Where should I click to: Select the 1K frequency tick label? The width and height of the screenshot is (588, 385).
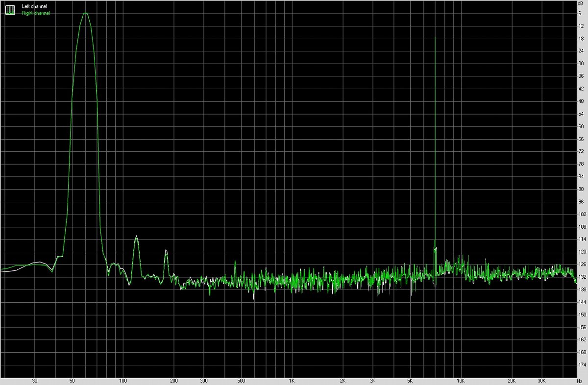coord(293,380)
